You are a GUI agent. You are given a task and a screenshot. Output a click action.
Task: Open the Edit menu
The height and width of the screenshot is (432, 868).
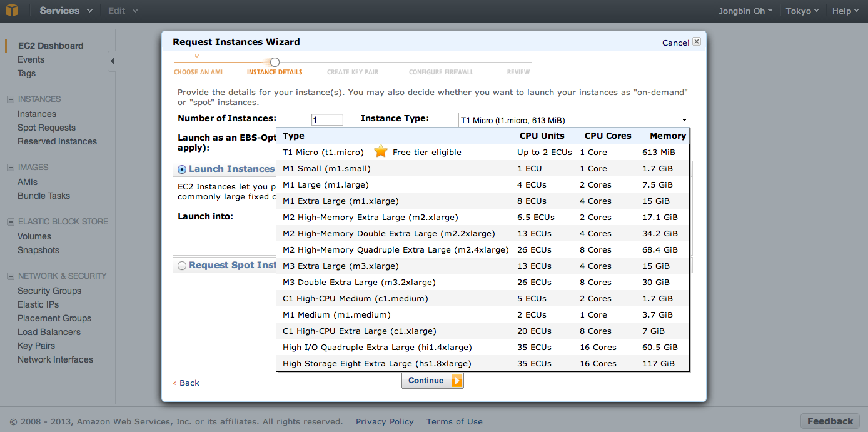coord(123,11)
